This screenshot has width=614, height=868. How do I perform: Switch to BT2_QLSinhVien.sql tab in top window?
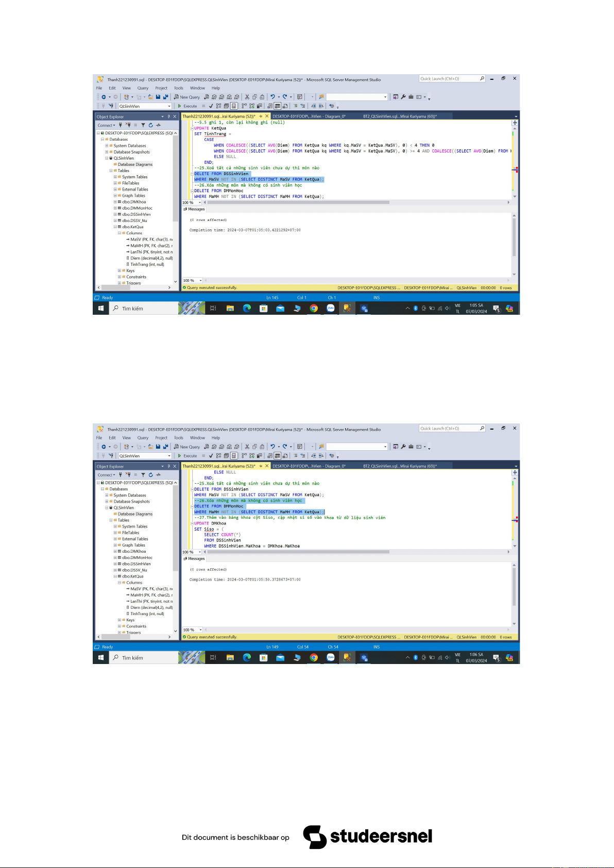coord(400,116)
